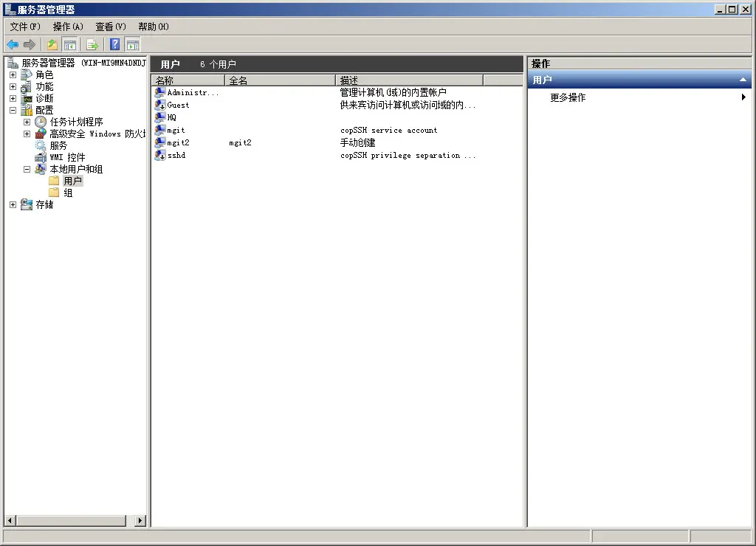The width and height of the screenshot is (756, 546).
Task: Sort by the 名称 column header
Action: (x=188, y=80)
